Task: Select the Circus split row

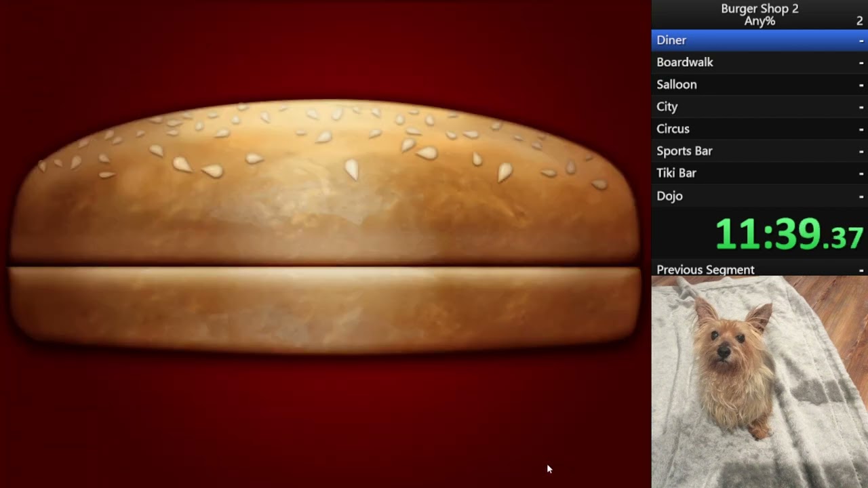Action: tap(759, 129)
